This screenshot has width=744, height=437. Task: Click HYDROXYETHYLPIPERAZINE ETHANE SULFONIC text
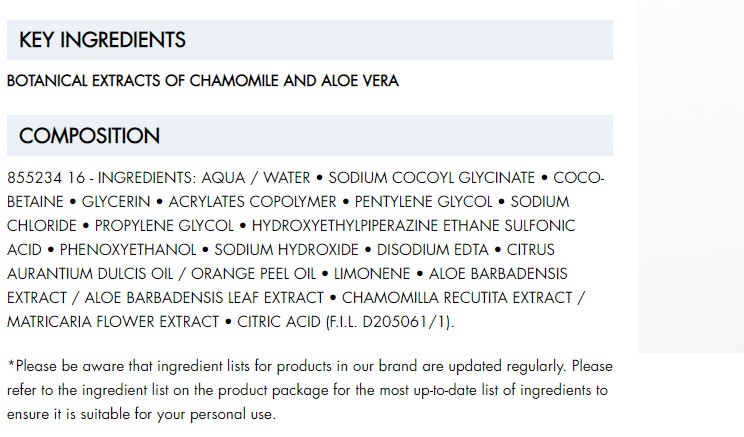413,226
